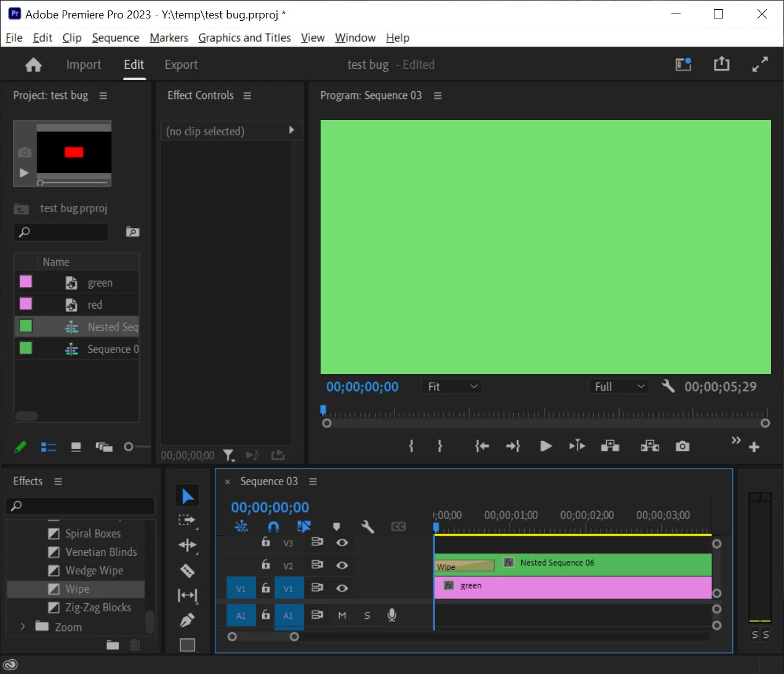784x674 pixels.
Task: Select the Track Select Forward tool
Action: pos(187,521)
